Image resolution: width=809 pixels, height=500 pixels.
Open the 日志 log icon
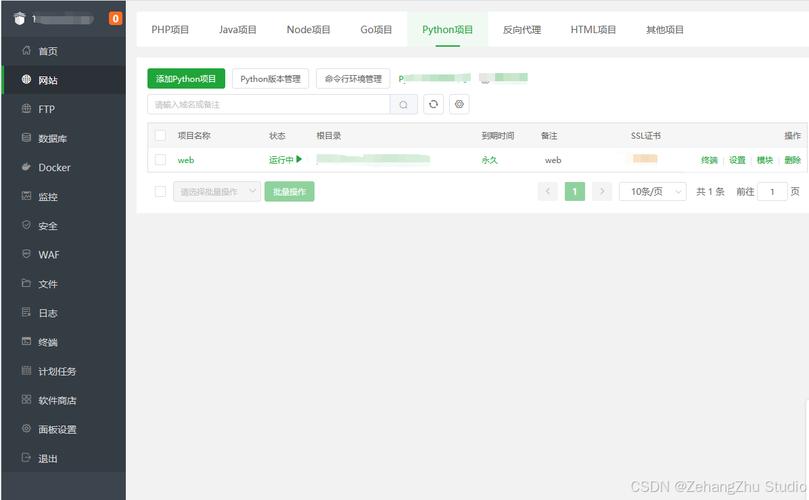point(26,312)
